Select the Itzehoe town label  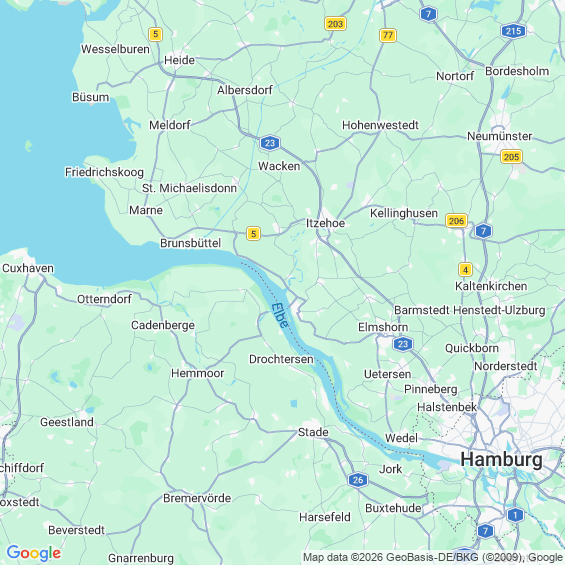coord(325,223)
